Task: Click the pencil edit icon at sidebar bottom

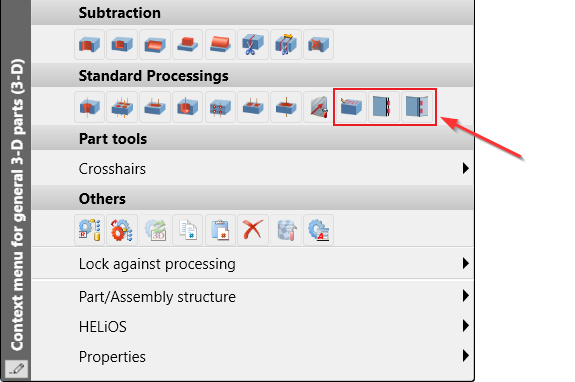Action: (x=17, y=369)
